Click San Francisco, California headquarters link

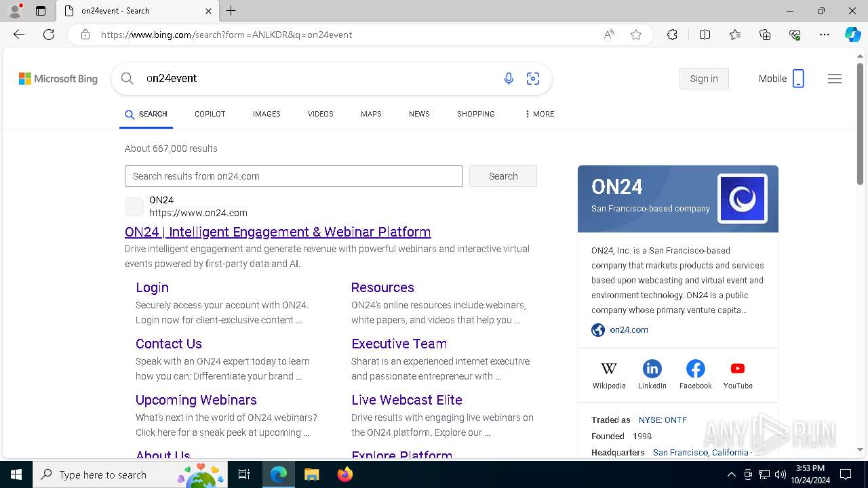coord(701,453)
